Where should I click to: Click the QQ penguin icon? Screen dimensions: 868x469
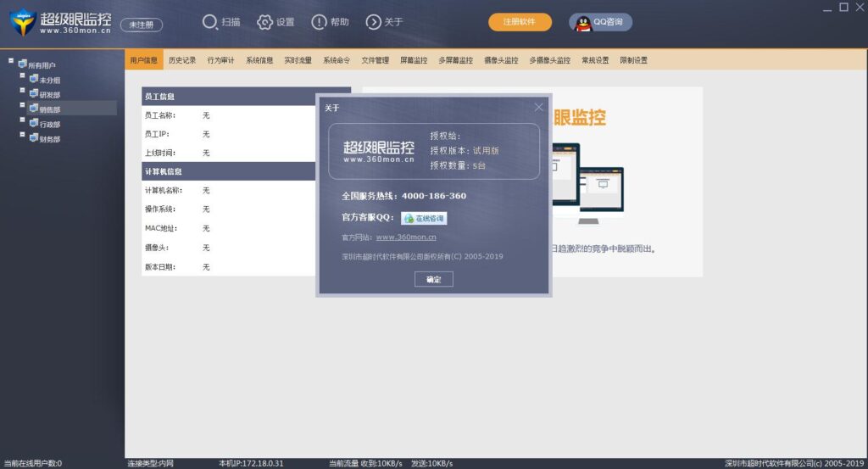coord(583,23)
